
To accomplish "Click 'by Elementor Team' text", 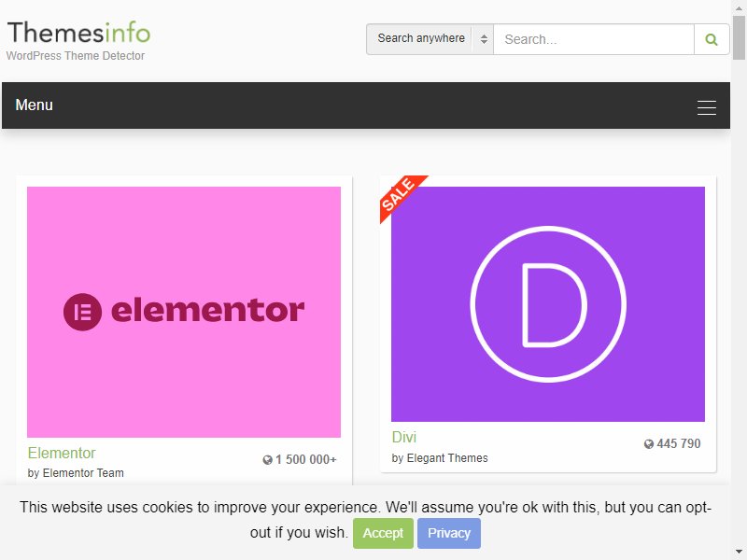I will pyautogui.click(x=76, y=473).
